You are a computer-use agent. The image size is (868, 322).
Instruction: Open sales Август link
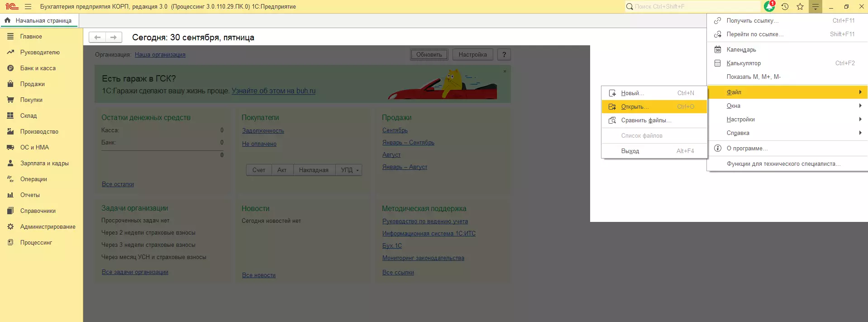pyautogui.click(x=391, y=155)
